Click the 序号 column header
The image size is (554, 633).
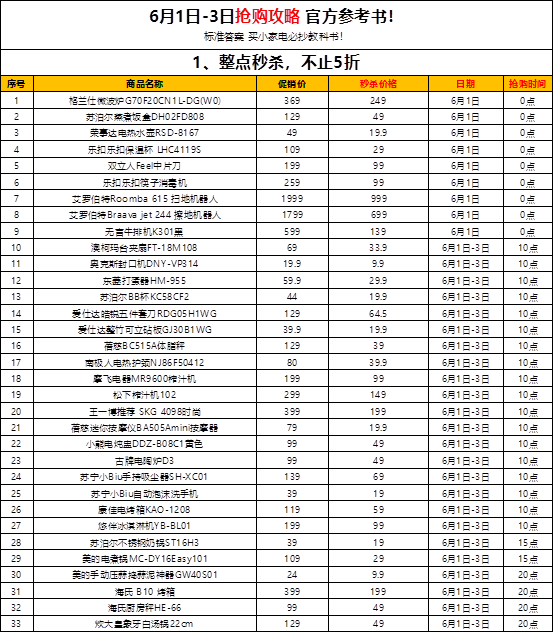pyautogui.click(x=17, y=84)
